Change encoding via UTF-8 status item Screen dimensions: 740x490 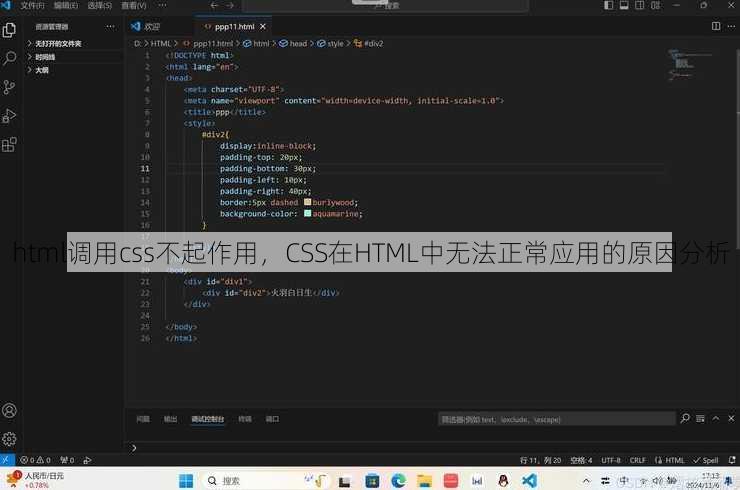click(611, 460)
